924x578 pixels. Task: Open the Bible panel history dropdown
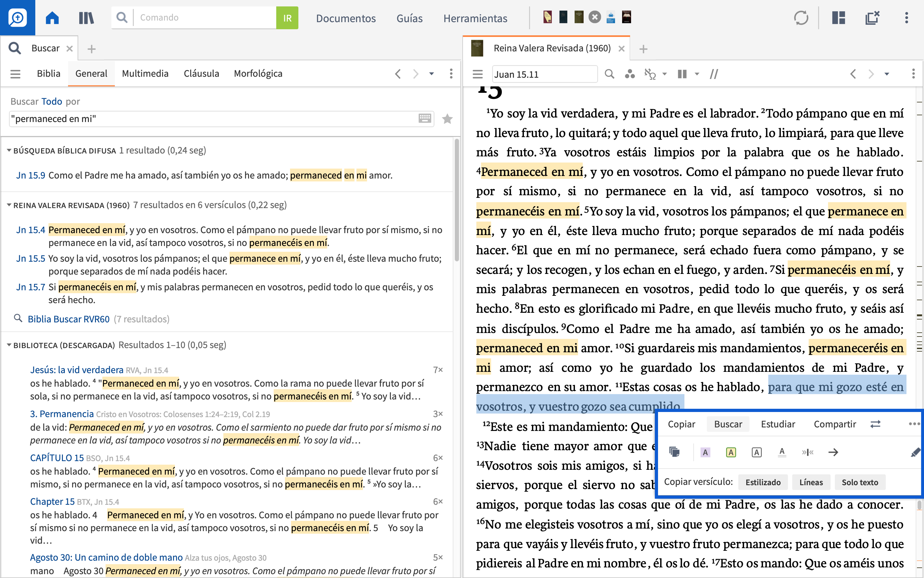(887, 74)
